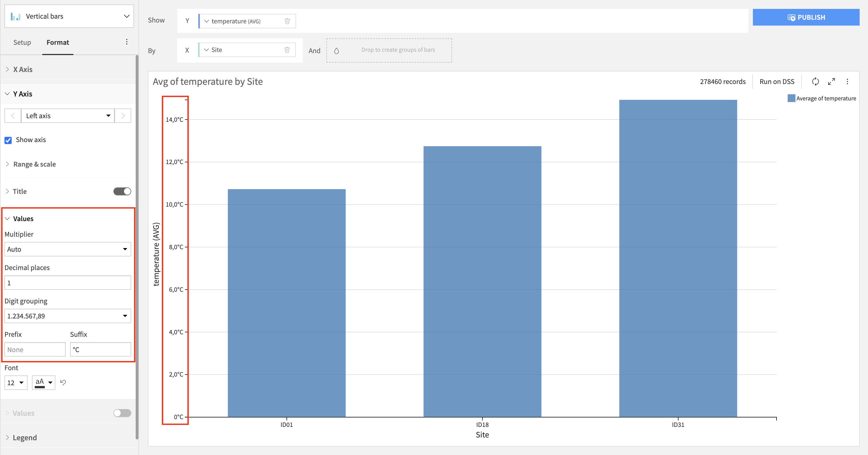This screenshot has height=455, width=868.
Task: Click the drop zone bell/alert icon
Action: pyautogui.click(x=336, y=50)
